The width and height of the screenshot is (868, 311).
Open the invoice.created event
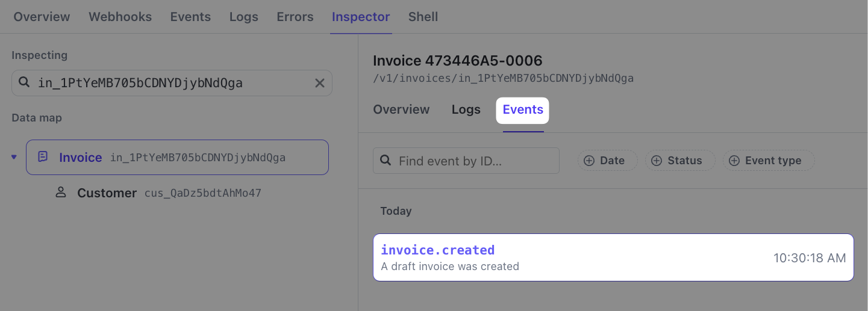pos(613,257)
